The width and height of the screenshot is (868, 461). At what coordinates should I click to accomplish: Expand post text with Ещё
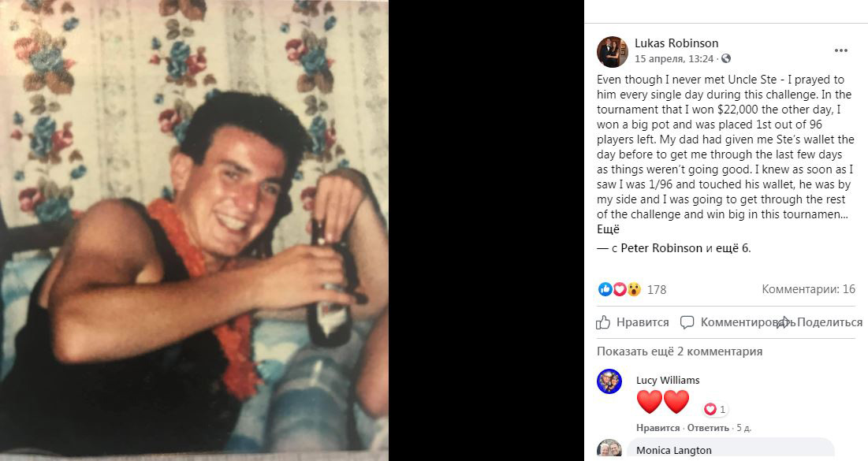[x=608, y=229]
